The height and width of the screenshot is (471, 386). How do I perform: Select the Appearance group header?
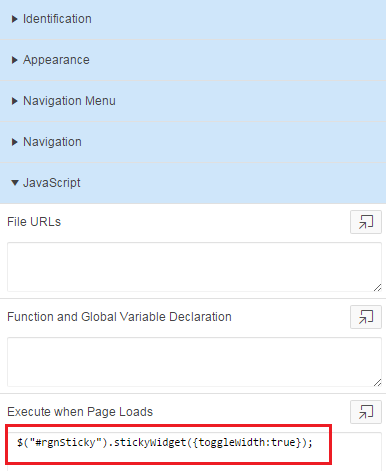pos(193,60)
